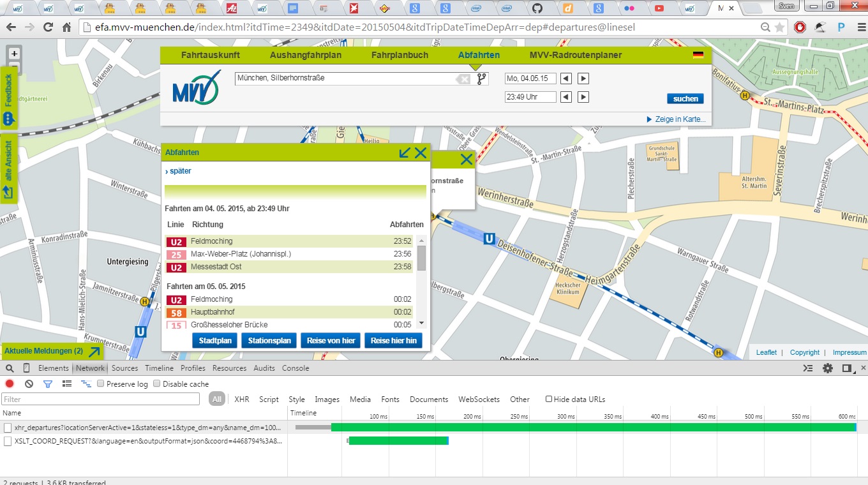Open the Fahrtauskunft tab
The width and height of the screenshot is (868, 485).
pos(211,55)
